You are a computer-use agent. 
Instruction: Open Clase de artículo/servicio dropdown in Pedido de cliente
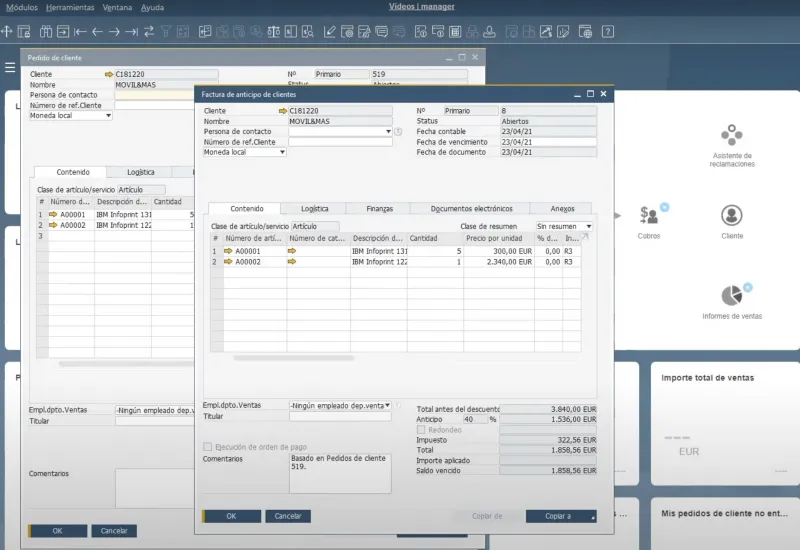point(141,189)
